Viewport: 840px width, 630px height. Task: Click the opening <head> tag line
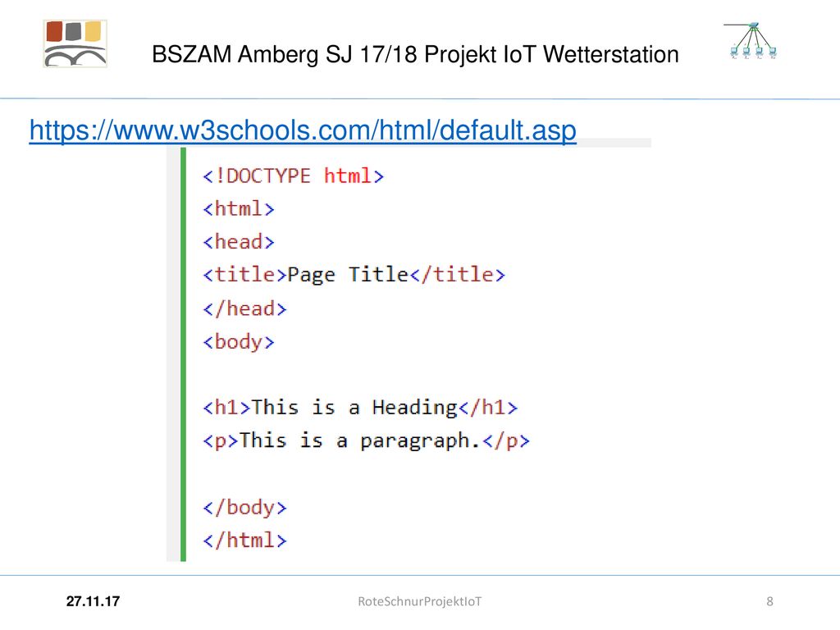click(x=239, y=242)
